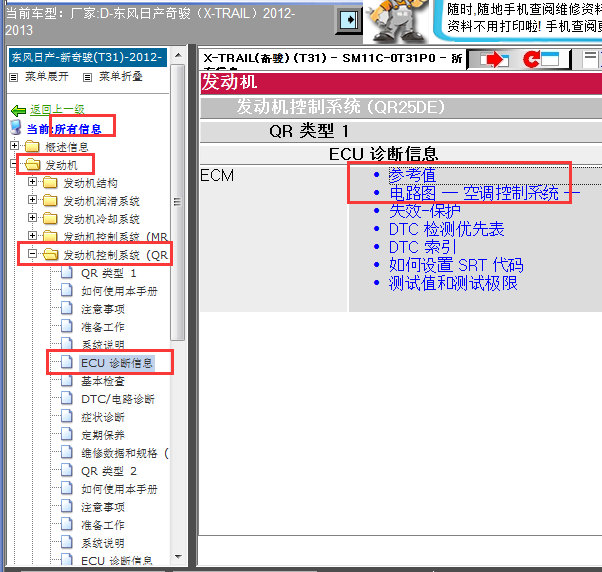
Task: Click the panel collapse arrow button in header
Action: click(348, 20)
